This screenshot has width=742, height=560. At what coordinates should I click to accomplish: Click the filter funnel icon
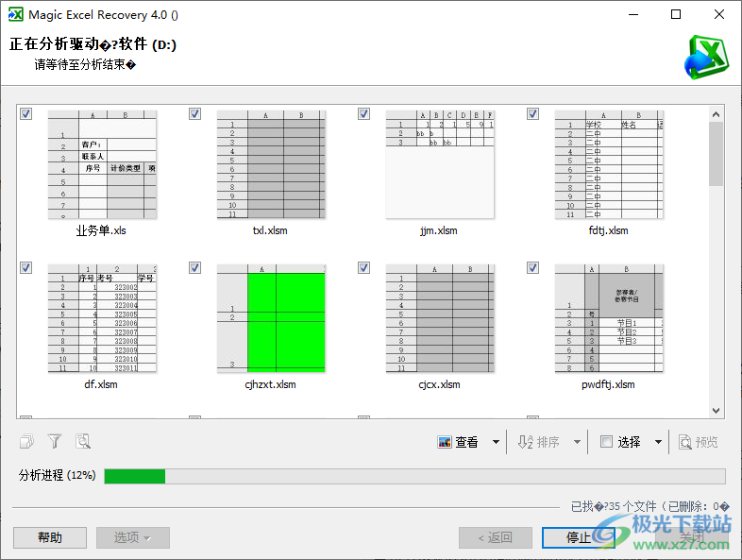[55, 442]
